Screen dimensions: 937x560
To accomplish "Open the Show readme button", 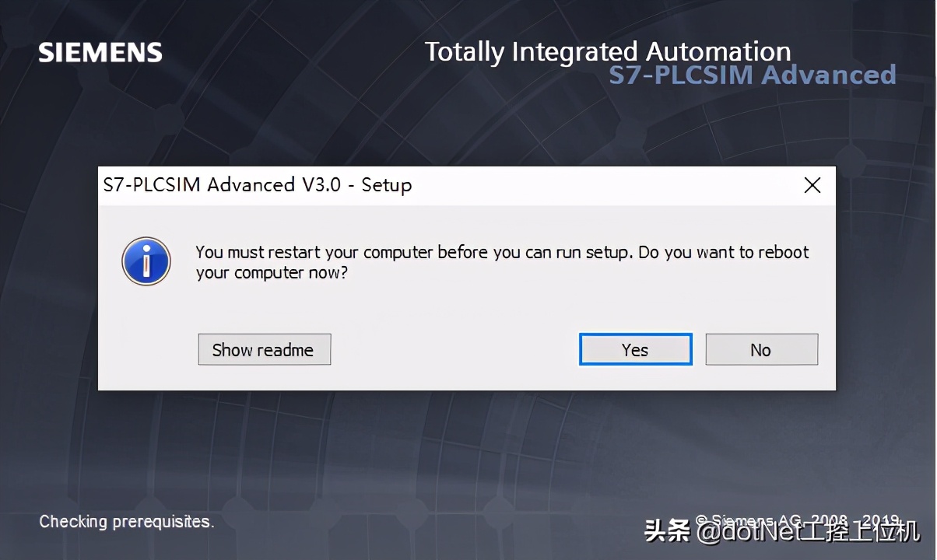I will point(264,350).
